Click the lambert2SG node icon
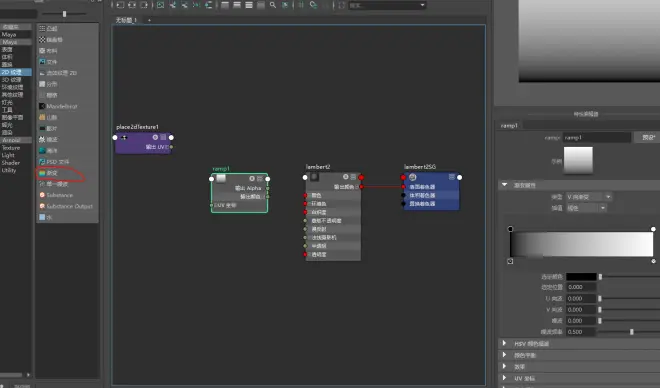This screenshot has height=388, width=660. [x=412, y=177]
